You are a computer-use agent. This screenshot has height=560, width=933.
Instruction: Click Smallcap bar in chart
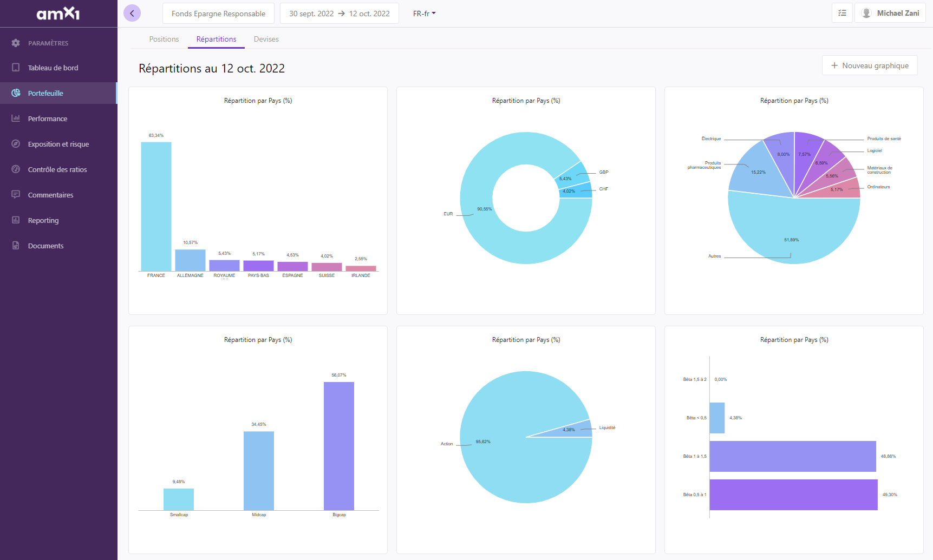(179, 499)
